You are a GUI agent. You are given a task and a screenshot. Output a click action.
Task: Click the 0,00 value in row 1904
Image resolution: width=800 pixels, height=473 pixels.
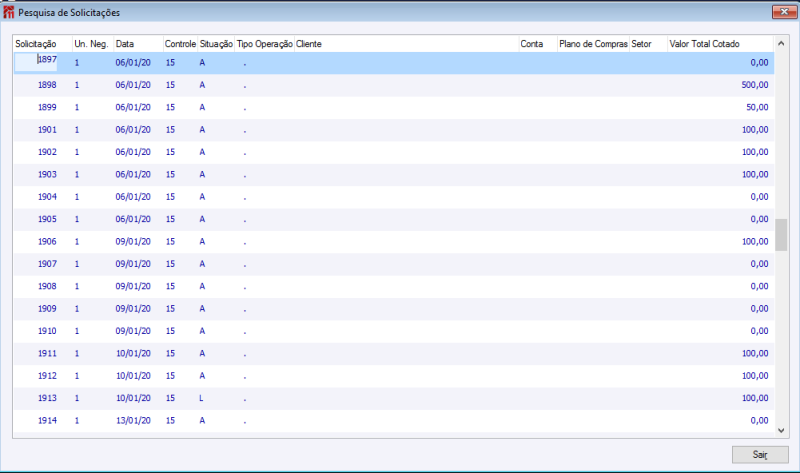(759, 197)
